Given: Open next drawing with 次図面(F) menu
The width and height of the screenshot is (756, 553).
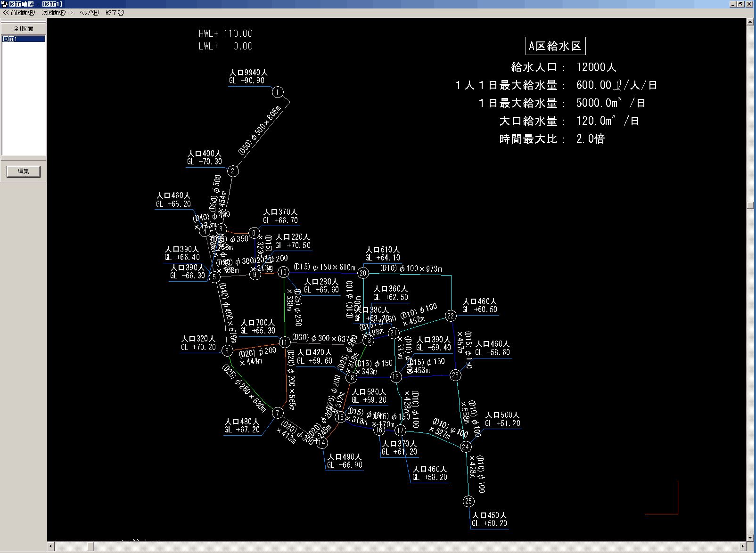Looking at the screenshot, I should click(x=58, y=13).
